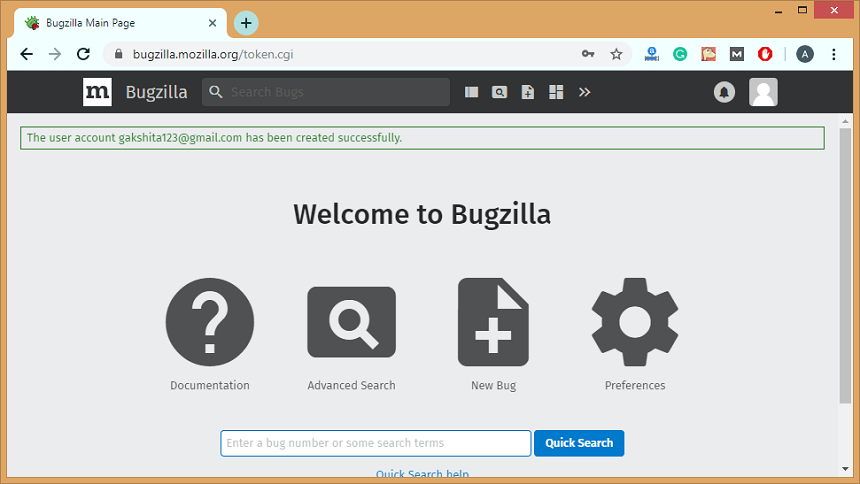Open a new browser tab
The width and height of the screenshot is (860, 484).
tap(246, 23)
